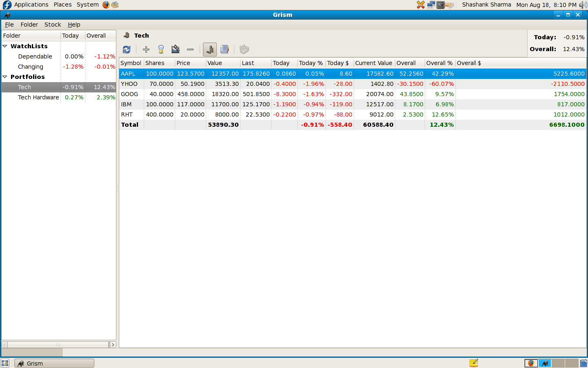This screenshot has height=368, width=588.
Task: Open the yellow sticky notes applet
Action: pyautogui.click(x=474, y=363)
